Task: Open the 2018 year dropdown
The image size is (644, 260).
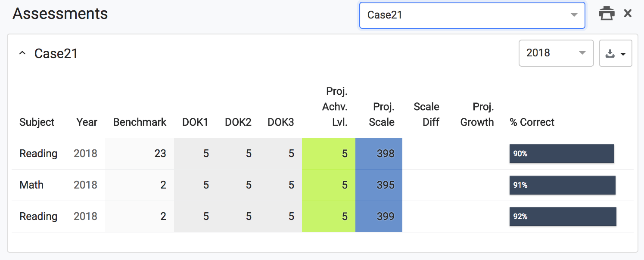Action: coord(556,53)
